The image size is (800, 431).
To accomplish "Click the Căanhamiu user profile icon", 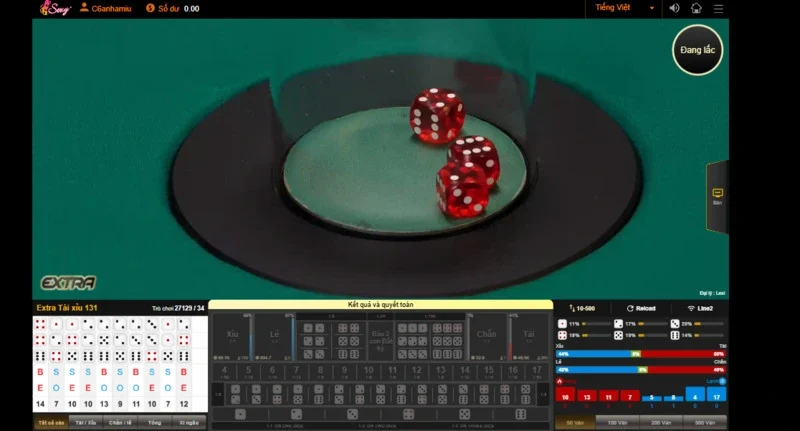I will [x=84, y=8].
